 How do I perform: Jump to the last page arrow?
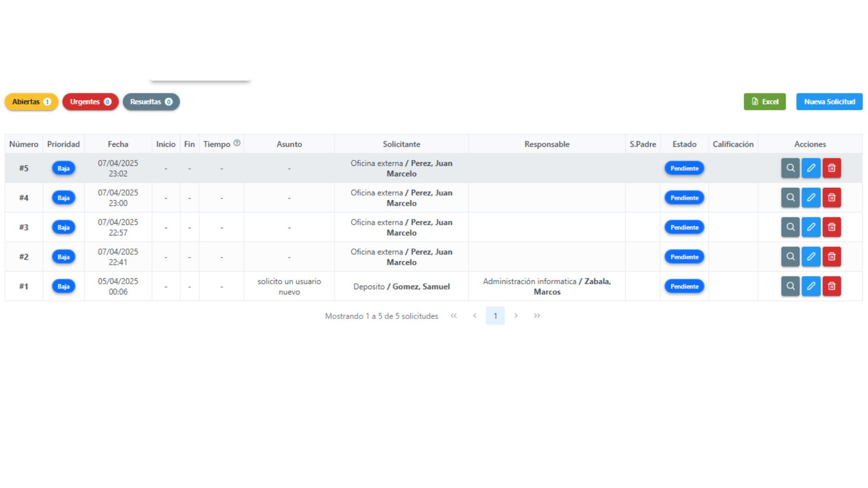pos(537,316)
